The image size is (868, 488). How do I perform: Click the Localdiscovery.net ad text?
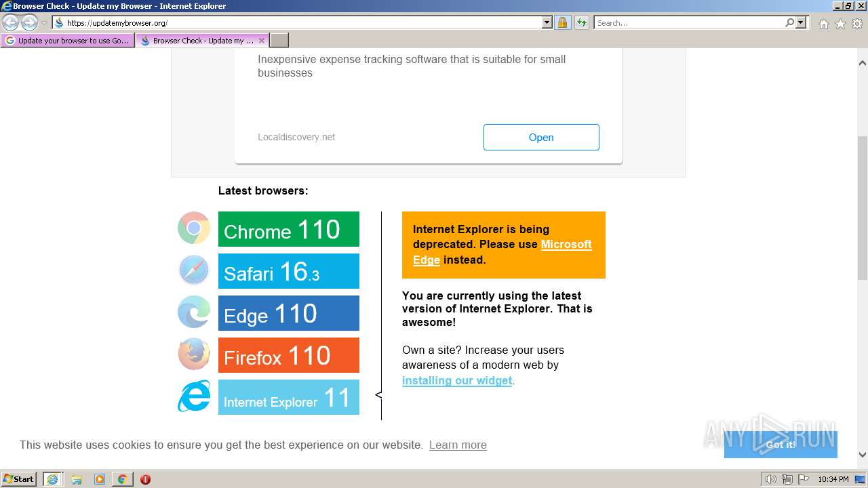(296, 137)
